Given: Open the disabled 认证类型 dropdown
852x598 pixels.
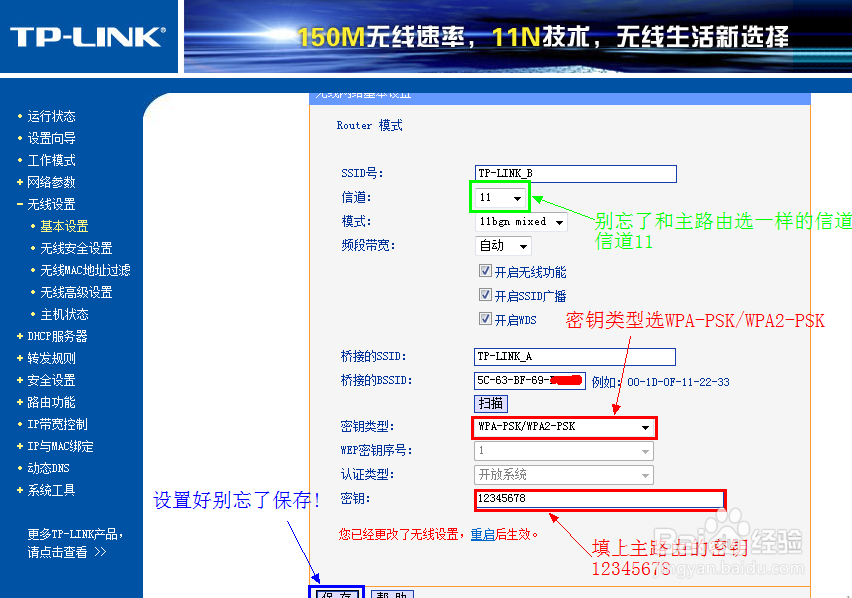Looking at the screenshot, I should click(563, 475).
